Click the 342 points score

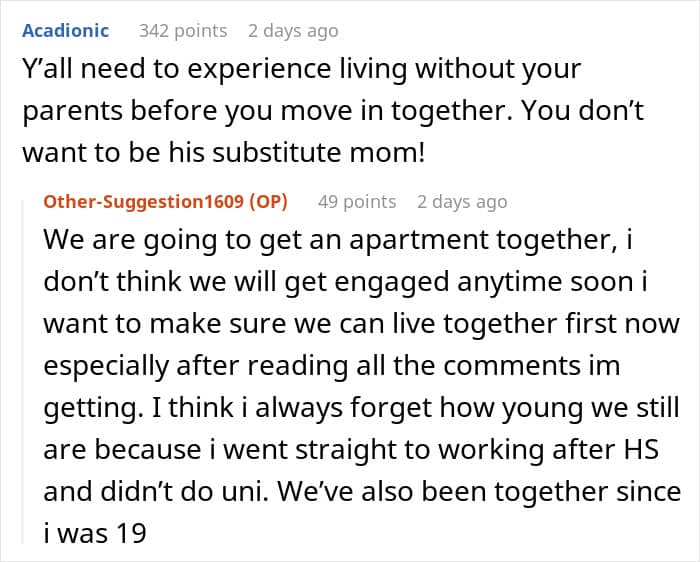183,30
